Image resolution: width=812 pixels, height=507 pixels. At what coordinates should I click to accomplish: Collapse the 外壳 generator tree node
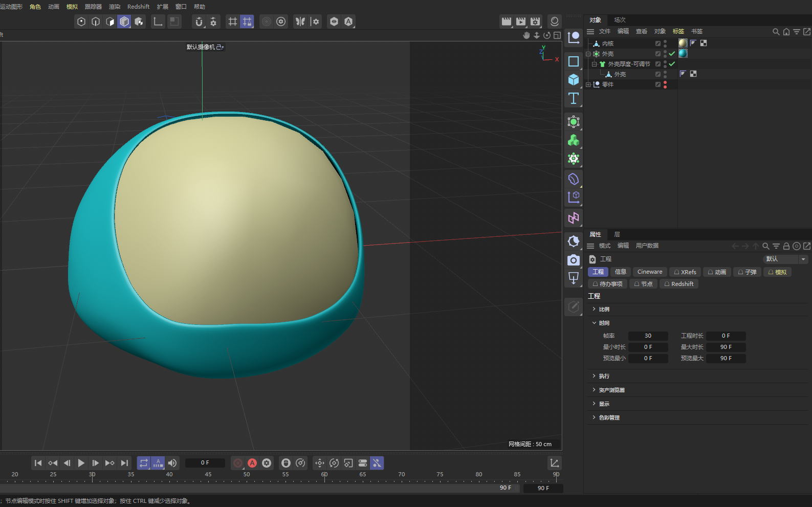(x=588, y=54)
